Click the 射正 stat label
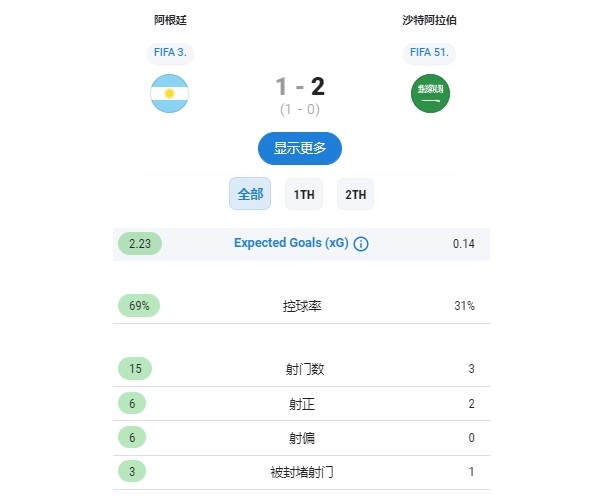This screenshot has height=500, width=600. point(302,404)
